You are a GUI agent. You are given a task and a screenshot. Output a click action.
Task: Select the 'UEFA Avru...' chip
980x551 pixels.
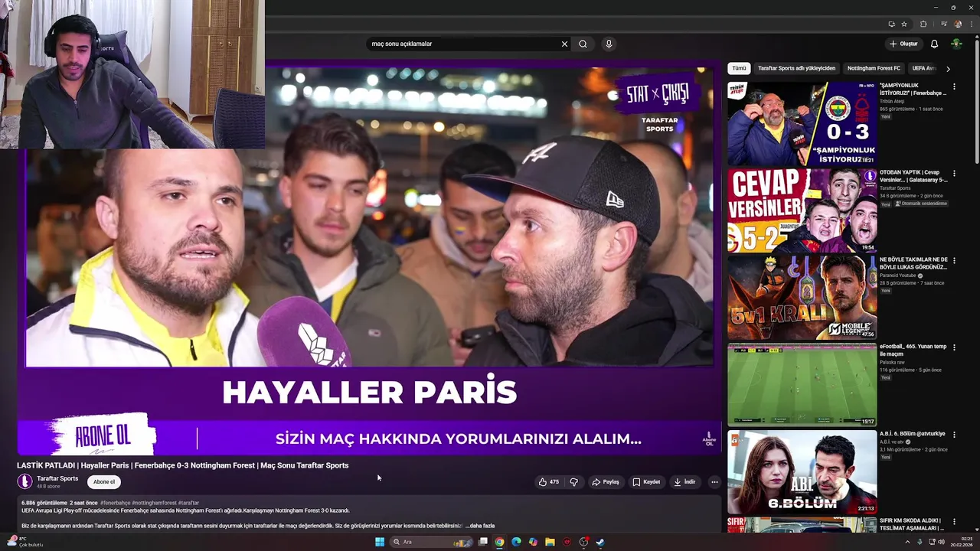(924, 68)
